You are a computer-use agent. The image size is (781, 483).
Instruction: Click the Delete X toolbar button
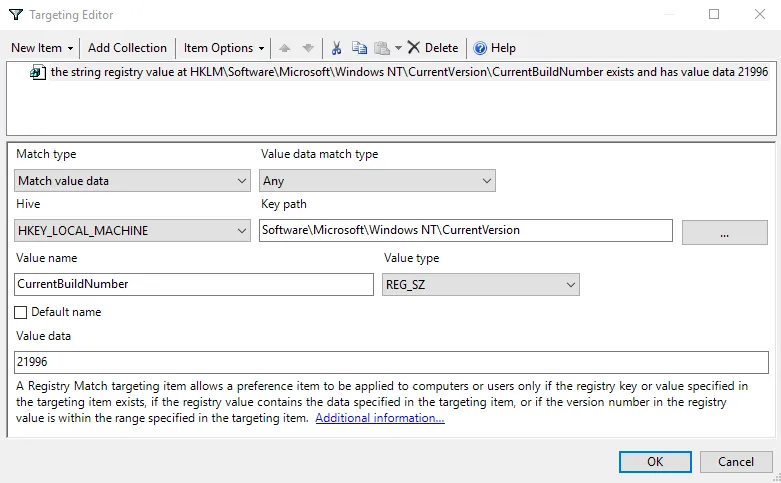[432, 48]
